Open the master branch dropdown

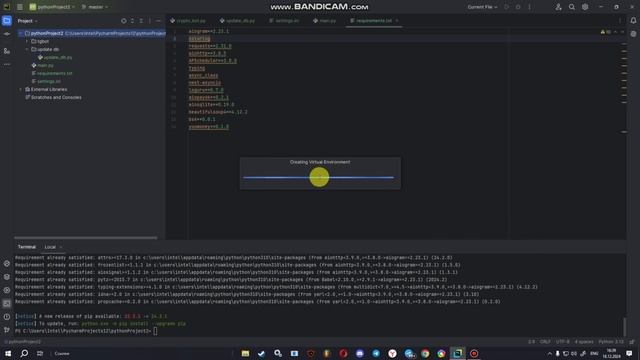tap(95, 7)
